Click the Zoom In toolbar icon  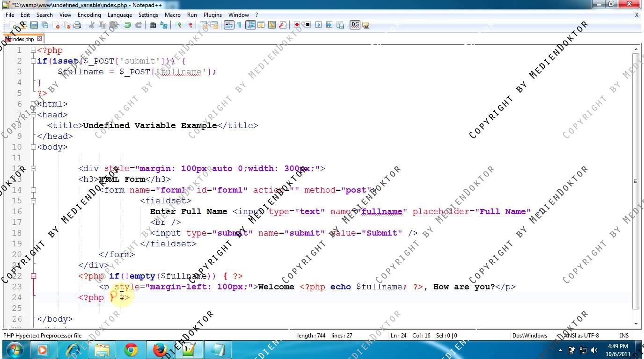tap(178, 25)
